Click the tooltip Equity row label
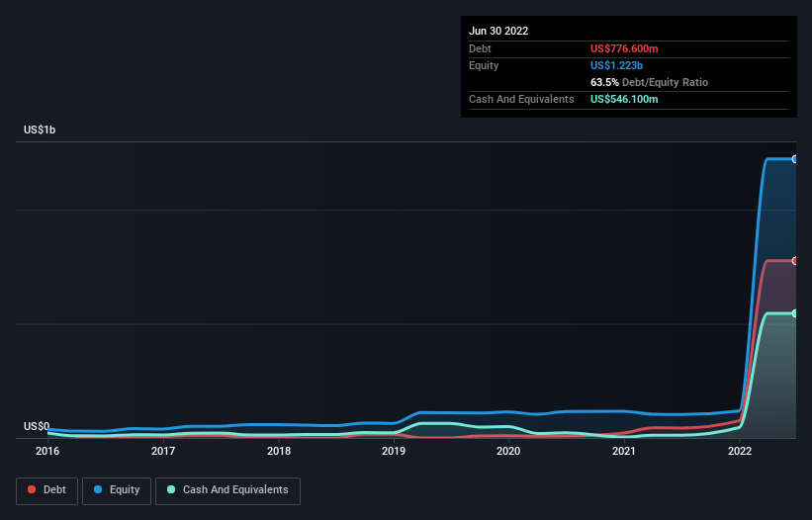The height and width of the screenshot is (520, 812). 484,65
